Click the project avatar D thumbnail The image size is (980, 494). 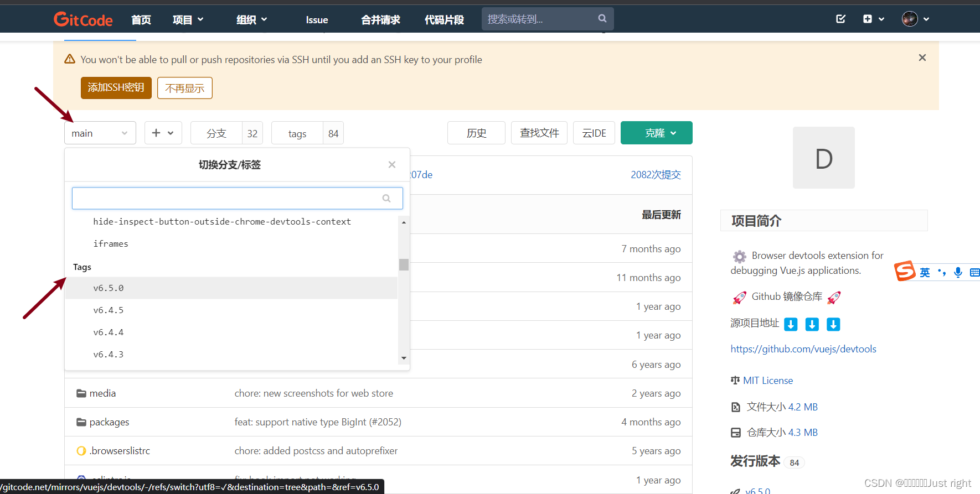824,158
